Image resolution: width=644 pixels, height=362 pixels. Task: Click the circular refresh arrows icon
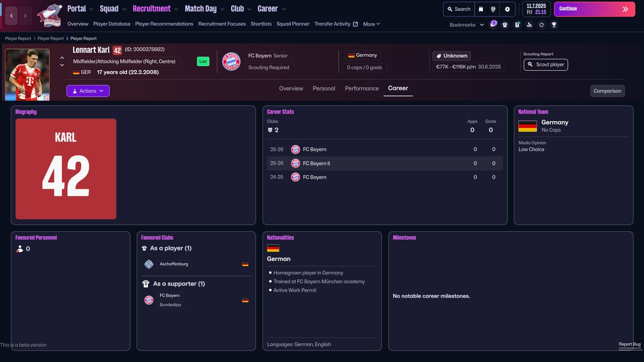coord(541,25)
